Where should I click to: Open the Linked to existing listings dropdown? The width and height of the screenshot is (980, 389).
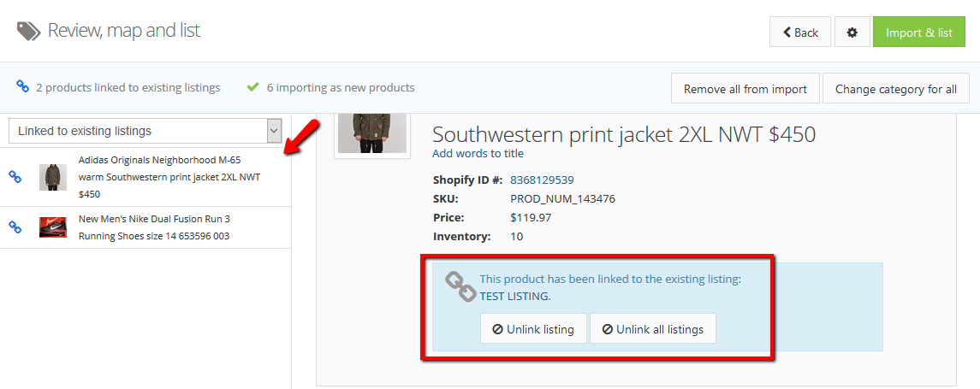[146, 131]
